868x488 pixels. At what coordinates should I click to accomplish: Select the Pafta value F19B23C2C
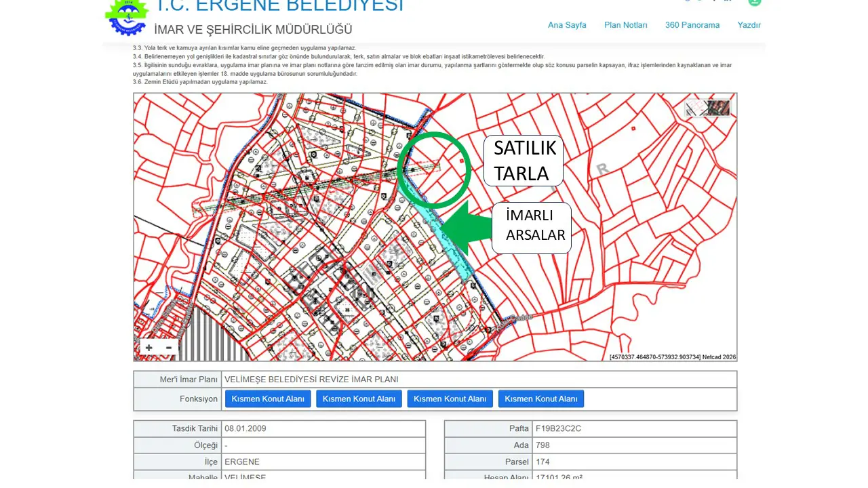point(558,428)
